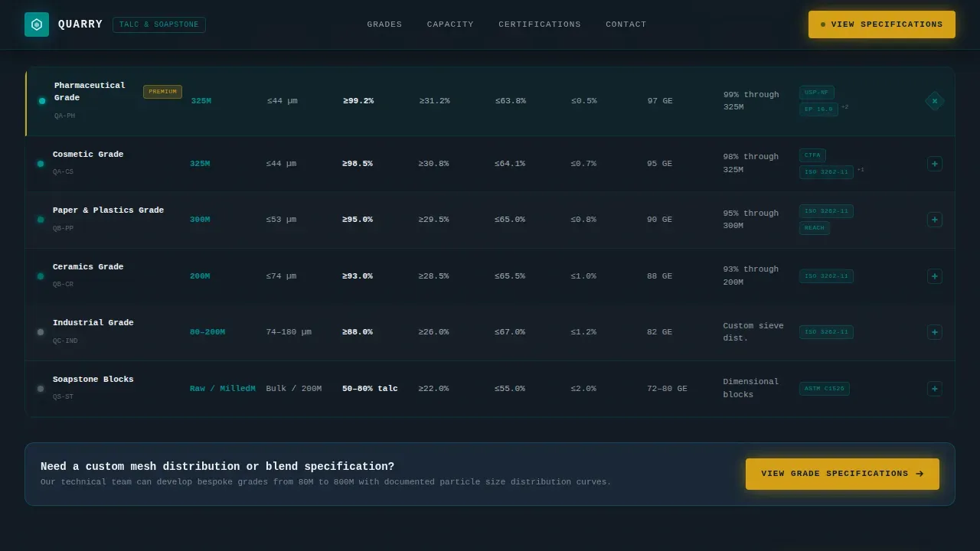Click the Pharmaceutical Grade status dot
The image size is (980, 551).
tap(42, 101)
